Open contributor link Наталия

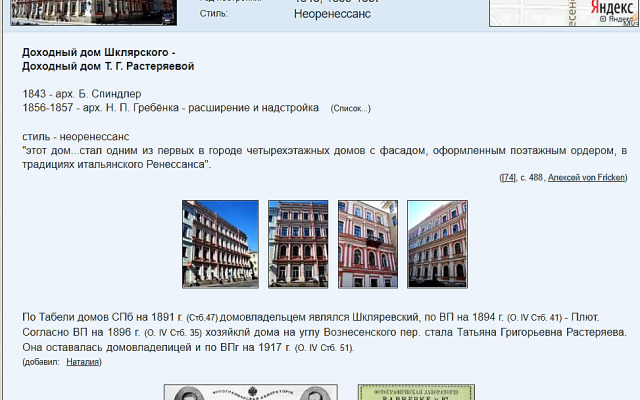point(83,362)
